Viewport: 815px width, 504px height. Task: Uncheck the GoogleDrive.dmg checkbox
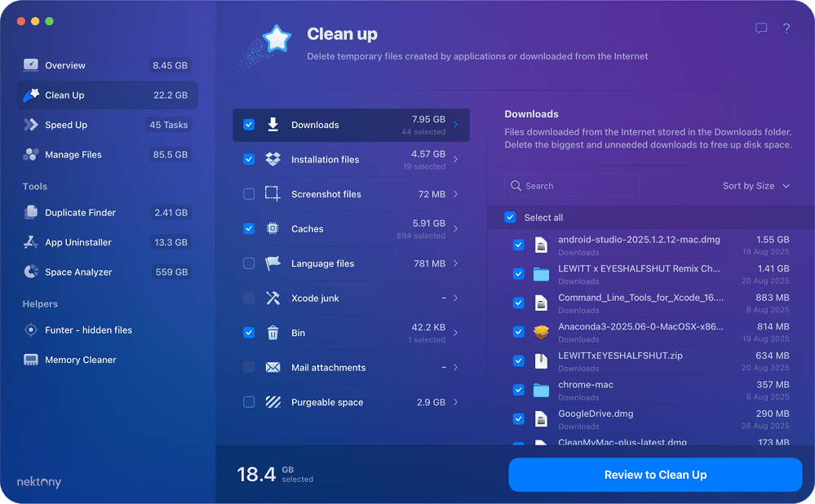(x=519, y=419)
